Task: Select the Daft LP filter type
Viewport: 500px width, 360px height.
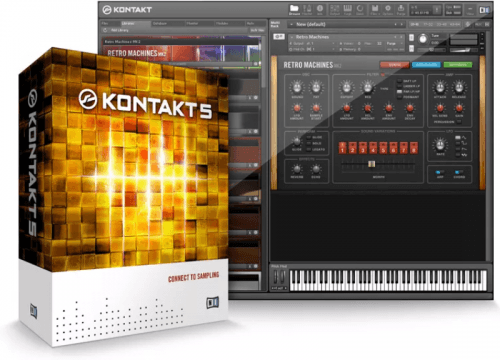Action: (x=399, y=81)
